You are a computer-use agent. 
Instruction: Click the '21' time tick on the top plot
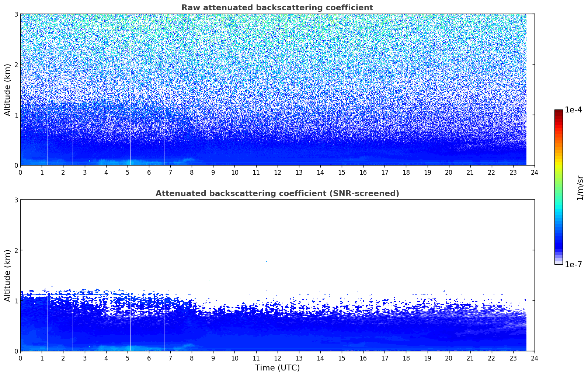coord(470,172)
